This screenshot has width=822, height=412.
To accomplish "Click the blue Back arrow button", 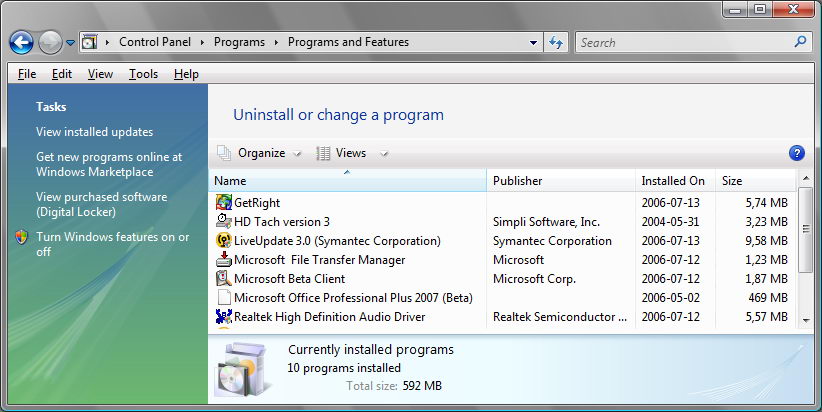I will click(21, 42).
